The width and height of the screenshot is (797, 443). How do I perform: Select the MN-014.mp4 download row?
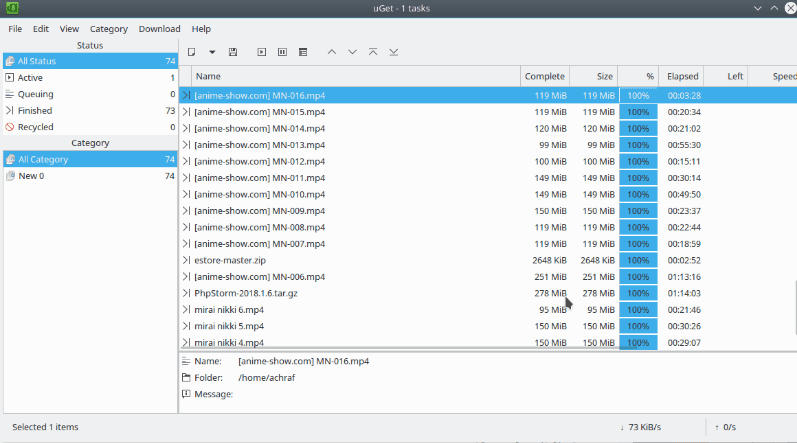(488, 129)
